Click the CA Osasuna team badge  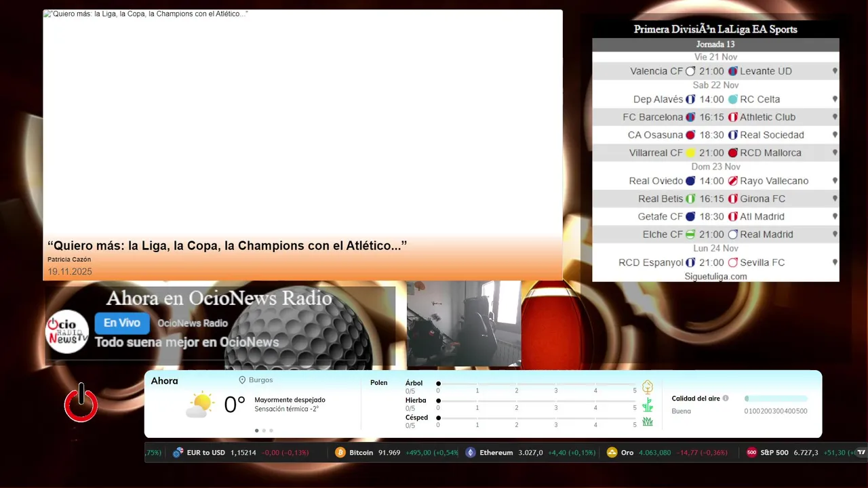[x=690, y=135]
